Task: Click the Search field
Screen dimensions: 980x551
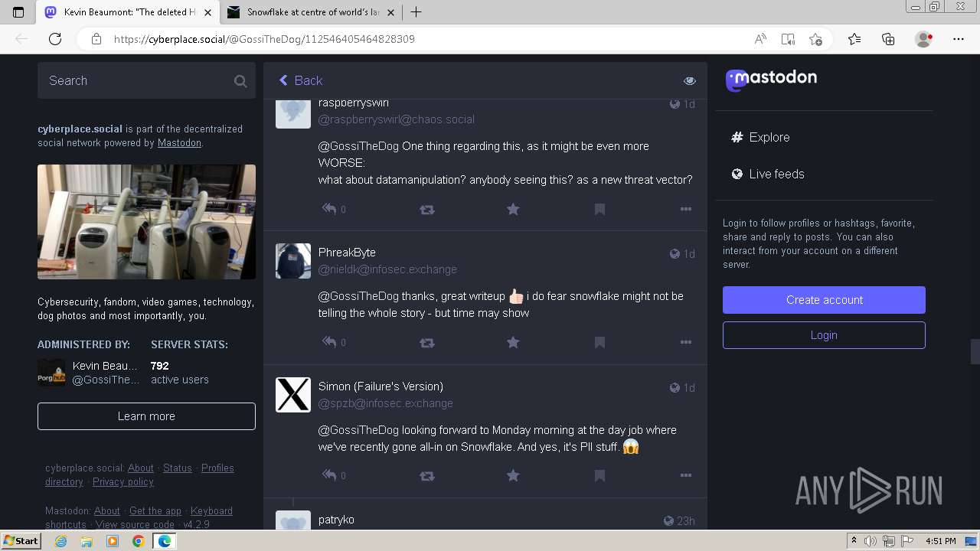Action: (146, 80)
